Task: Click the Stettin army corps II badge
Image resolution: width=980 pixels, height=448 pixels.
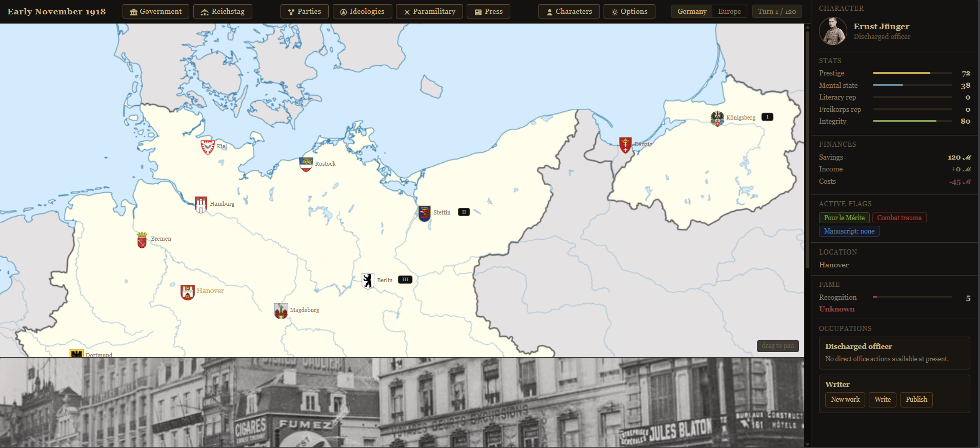Action: click(464, 212)
